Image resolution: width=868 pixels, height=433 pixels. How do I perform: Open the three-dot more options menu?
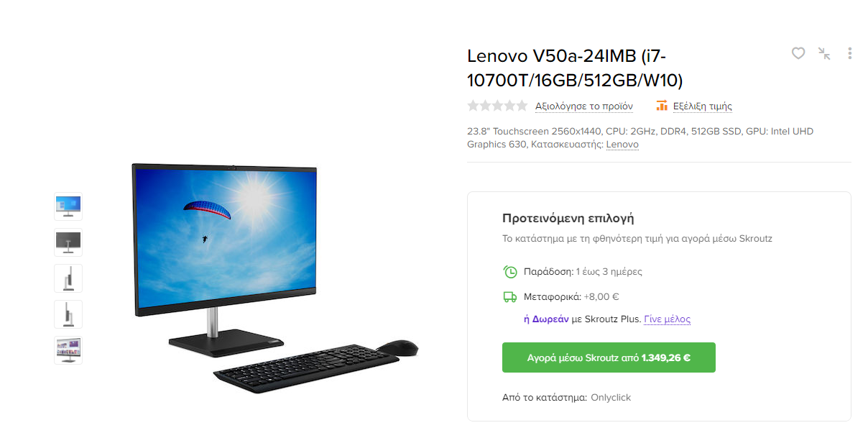coord(850,53)
